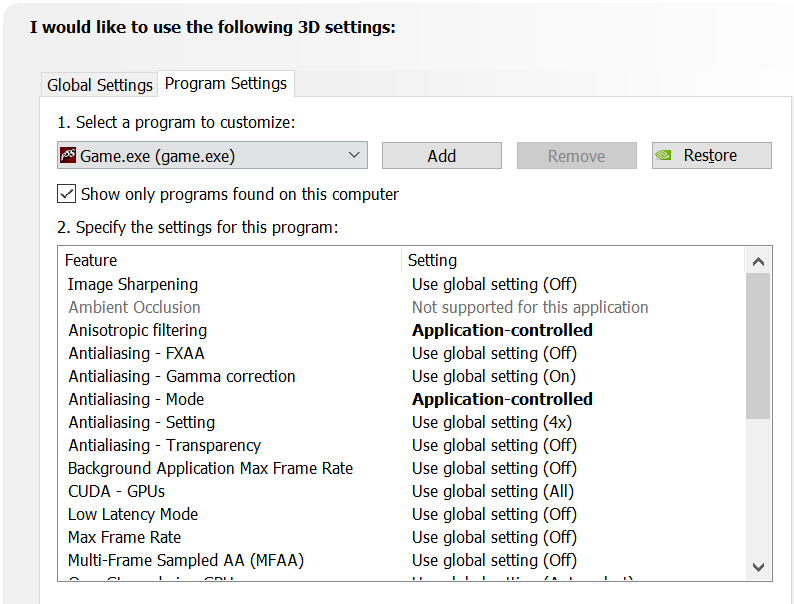Click the scroll up arrow in settings list

pos(759,261)
